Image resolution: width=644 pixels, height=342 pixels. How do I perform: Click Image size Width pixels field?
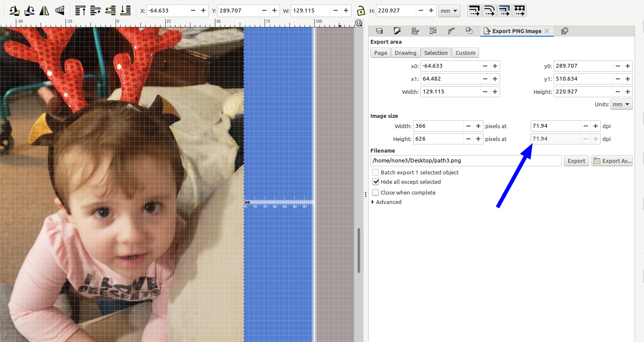point(438,126)
